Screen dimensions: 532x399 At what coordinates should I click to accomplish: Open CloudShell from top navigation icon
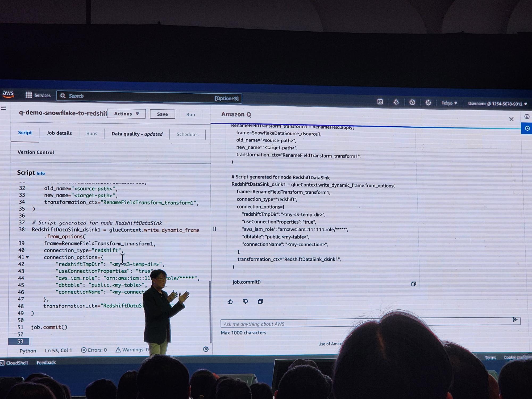point(380,102)
